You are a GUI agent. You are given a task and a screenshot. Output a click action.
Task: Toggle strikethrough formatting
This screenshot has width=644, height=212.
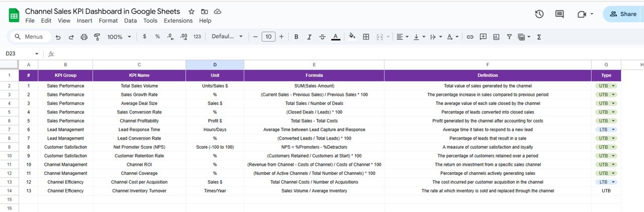point(322,37)
